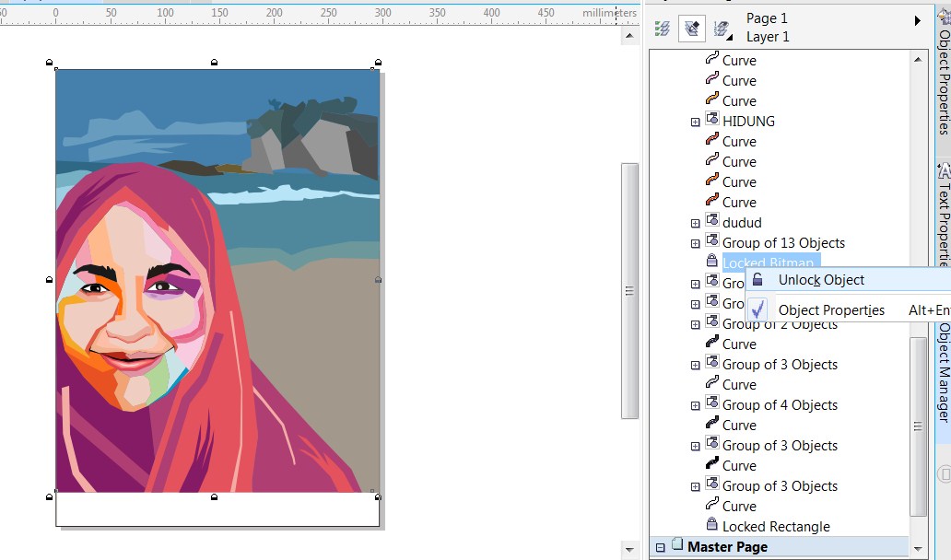
Task: Click the curve icon next to the first Curve item
Action: pos(711,60)
